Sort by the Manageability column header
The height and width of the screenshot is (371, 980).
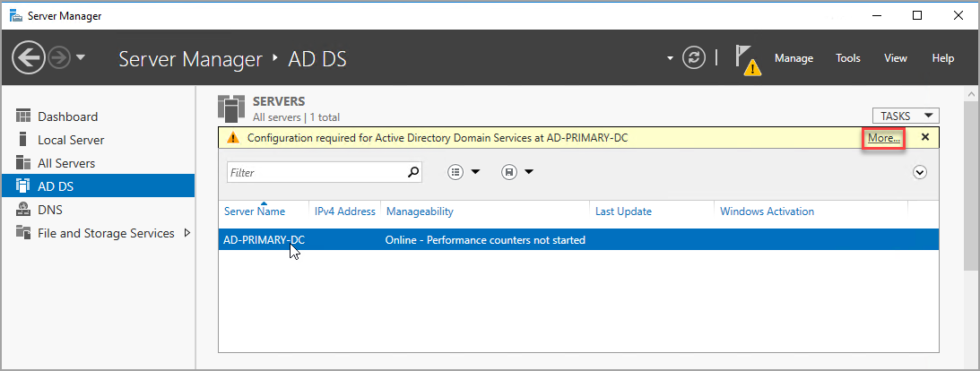[x=420, y=211]
